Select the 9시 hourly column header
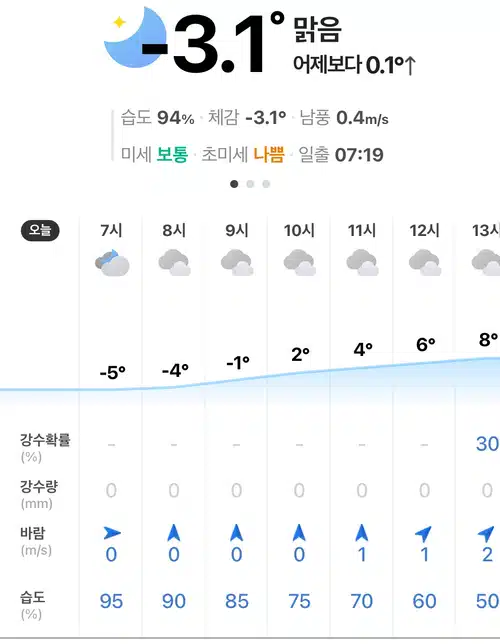The height and width of the screenshot is (644, 500). 237,230
